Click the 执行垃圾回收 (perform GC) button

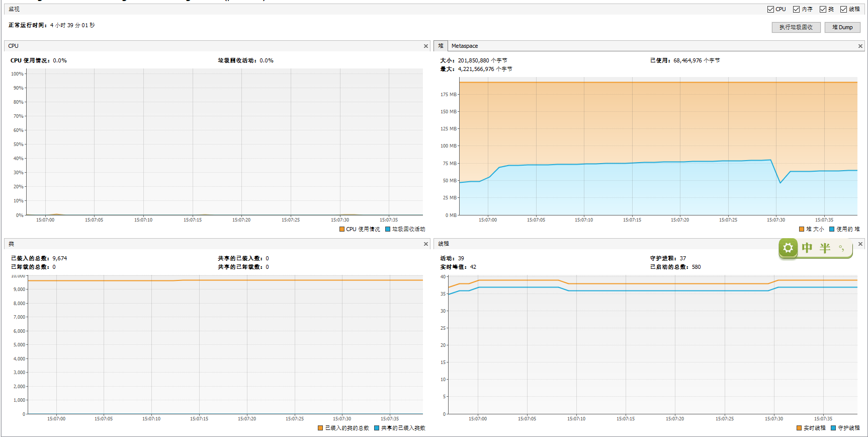coord(796,27)
